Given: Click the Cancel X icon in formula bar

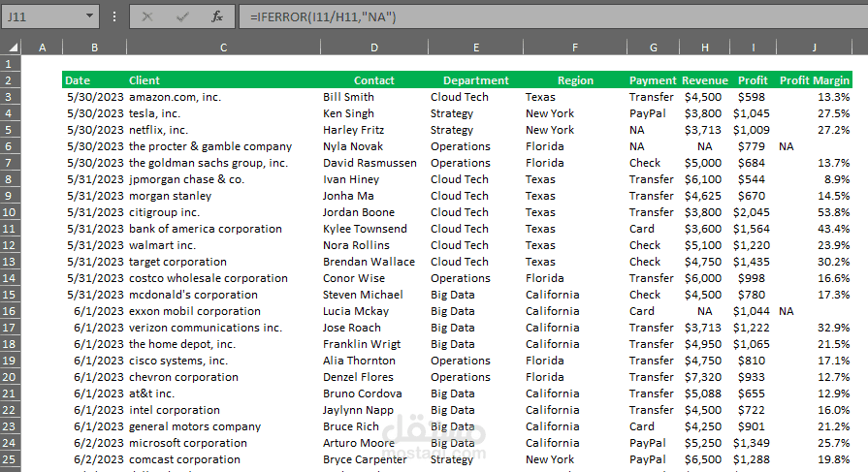Looking at the screenshot, I should (x=147, y=16).
